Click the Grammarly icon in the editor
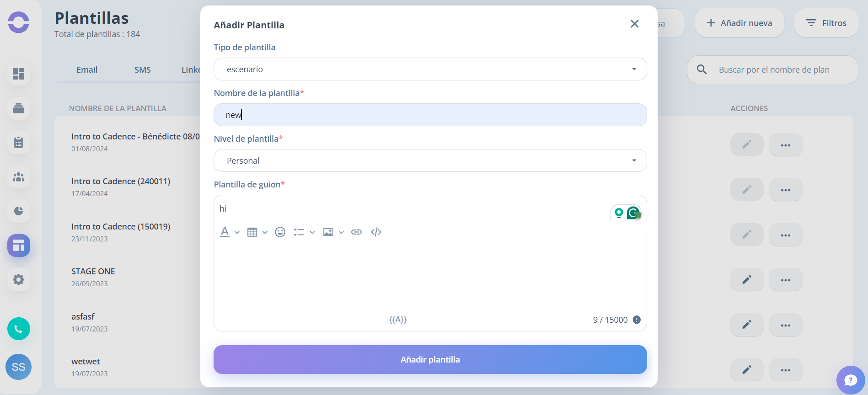This screenshot has width=868, height=395. 633,213
